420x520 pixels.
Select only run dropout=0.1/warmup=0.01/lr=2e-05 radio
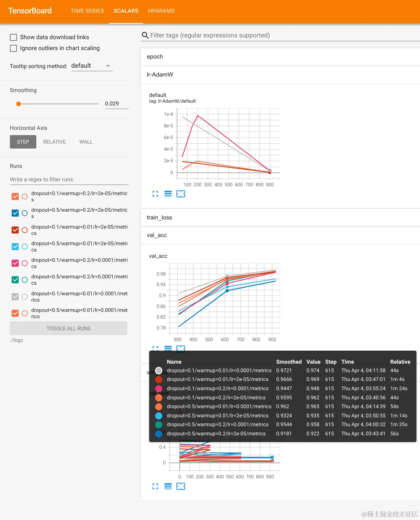click(25, 230)
